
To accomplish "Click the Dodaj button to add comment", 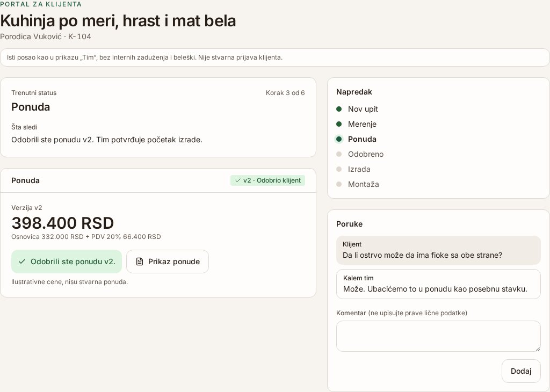I will coord(521,371).
